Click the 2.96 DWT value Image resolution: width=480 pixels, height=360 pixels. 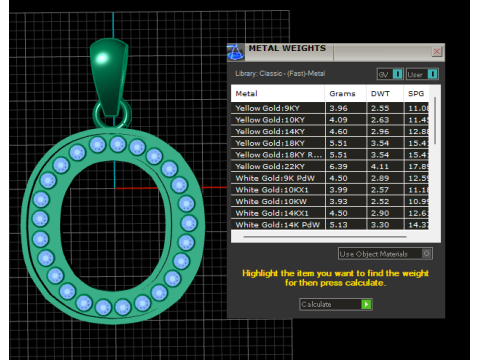[x=380, y=132]
